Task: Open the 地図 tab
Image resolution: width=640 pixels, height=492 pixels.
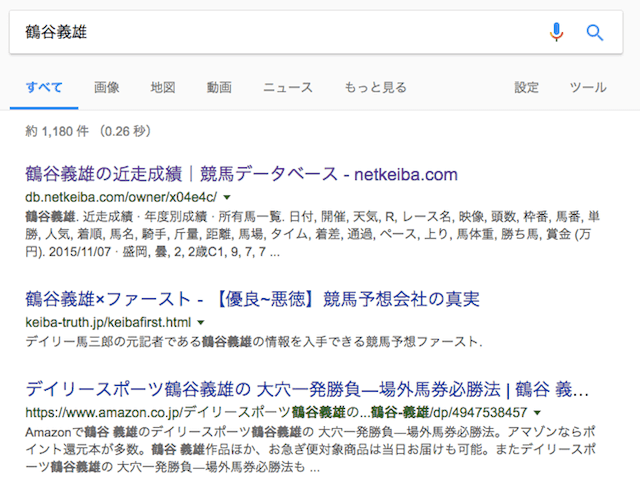Action: 163,87
